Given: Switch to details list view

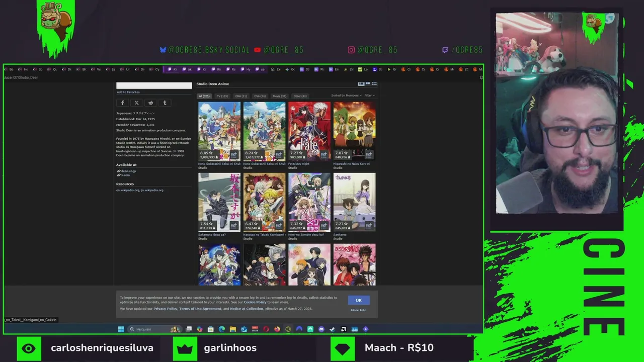Looking at the screenshot, I should (374, 83).
